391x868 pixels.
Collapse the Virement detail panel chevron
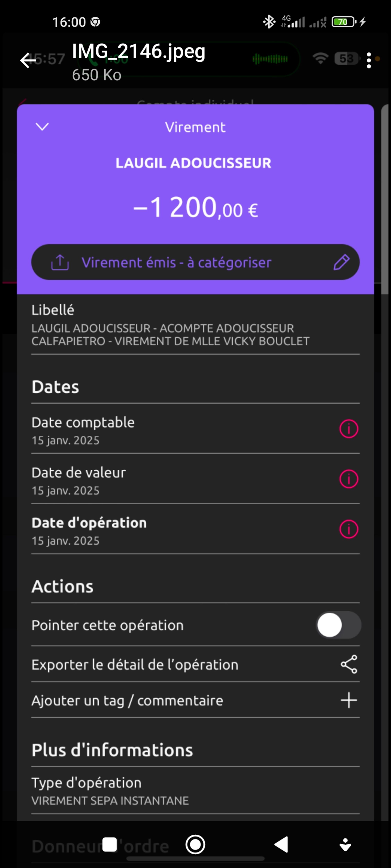coord(42,127)
